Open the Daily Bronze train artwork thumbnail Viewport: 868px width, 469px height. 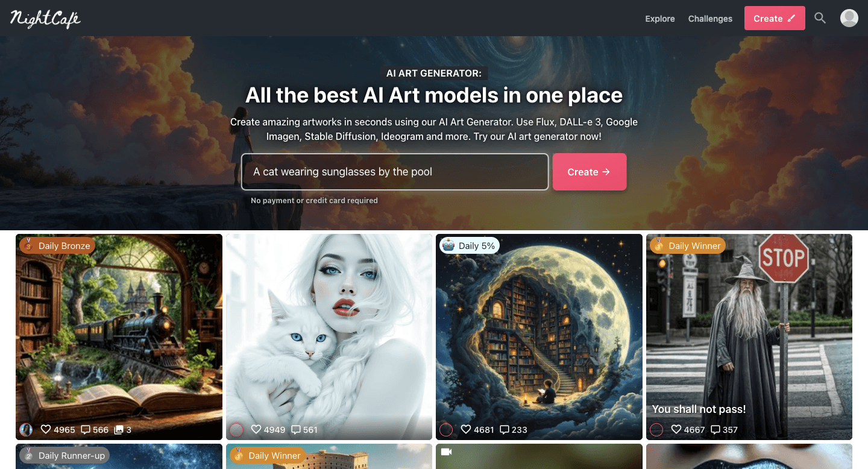coord(119,337)
